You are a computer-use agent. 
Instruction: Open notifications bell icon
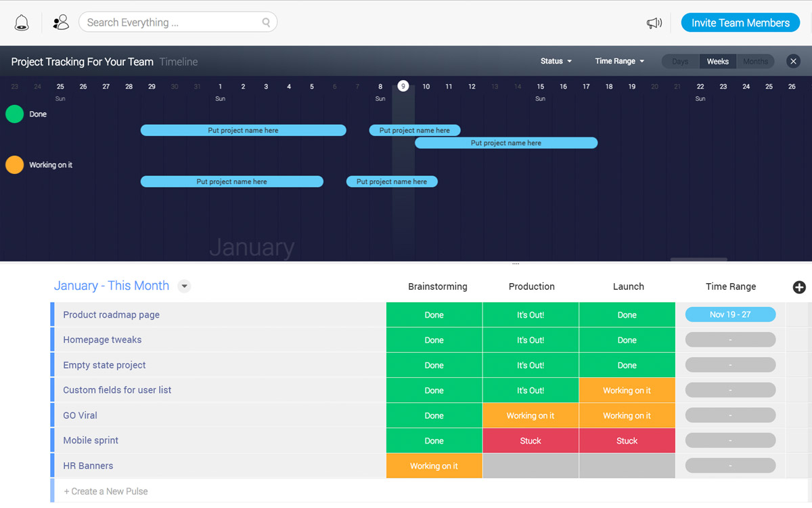coord(22,23)
